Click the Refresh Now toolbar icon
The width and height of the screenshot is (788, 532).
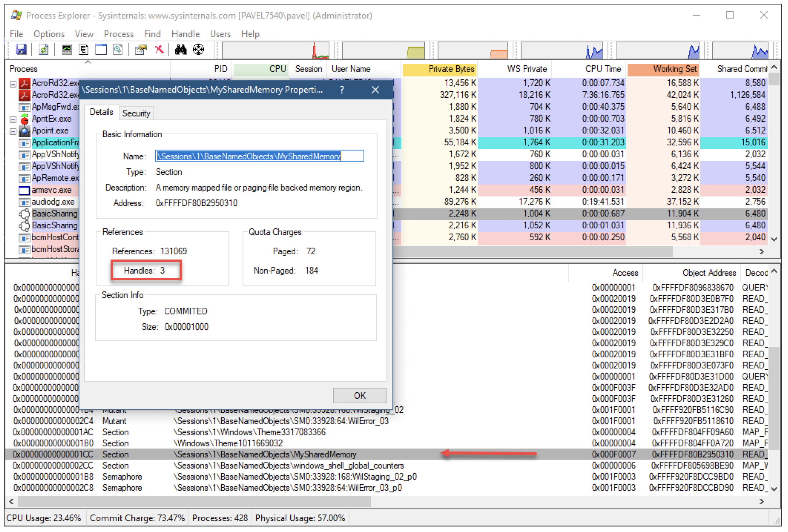pyautogui.click(x=44, y=50)
